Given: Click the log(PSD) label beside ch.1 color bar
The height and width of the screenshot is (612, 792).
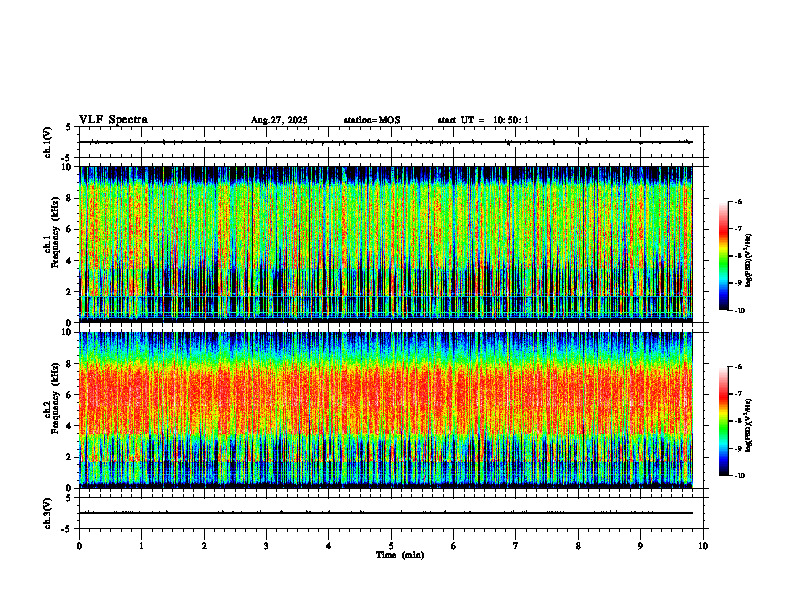Looking at the screenshot, I should [x=750, y=261].
